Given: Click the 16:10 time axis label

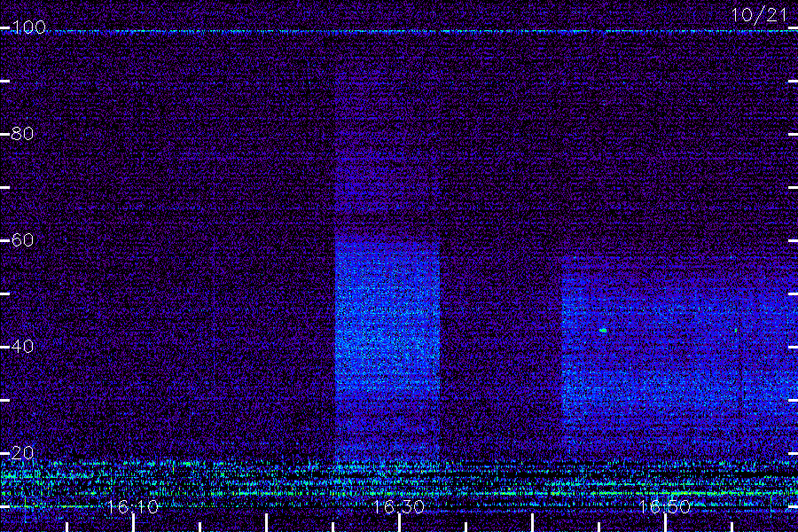Looking at the screenshot, I should click(133, 506).
